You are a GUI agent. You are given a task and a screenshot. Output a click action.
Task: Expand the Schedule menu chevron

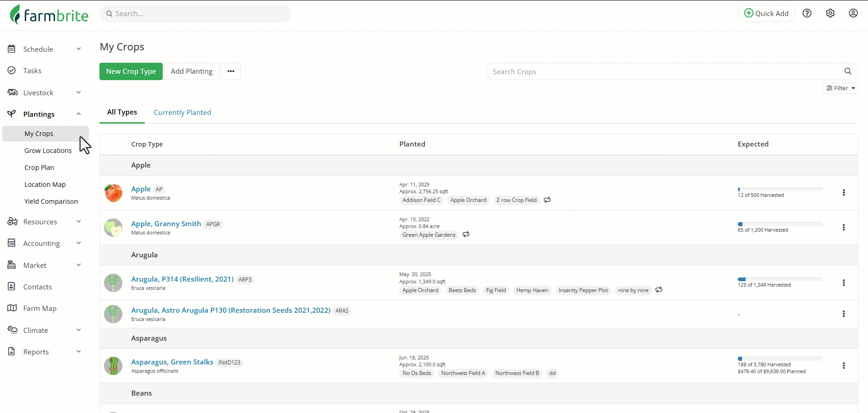[79, 49]
